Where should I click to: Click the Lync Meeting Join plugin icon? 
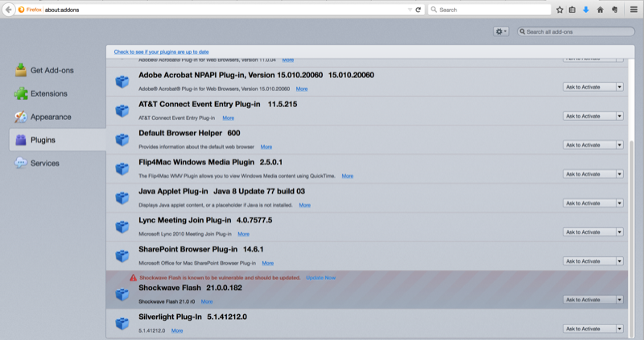pos(122,227)
